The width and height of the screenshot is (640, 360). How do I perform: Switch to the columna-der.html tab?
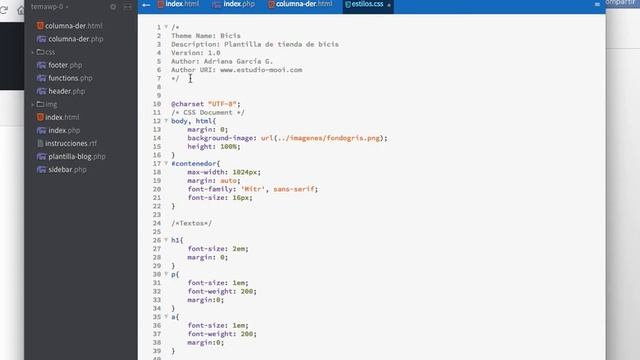pos(300,4)
